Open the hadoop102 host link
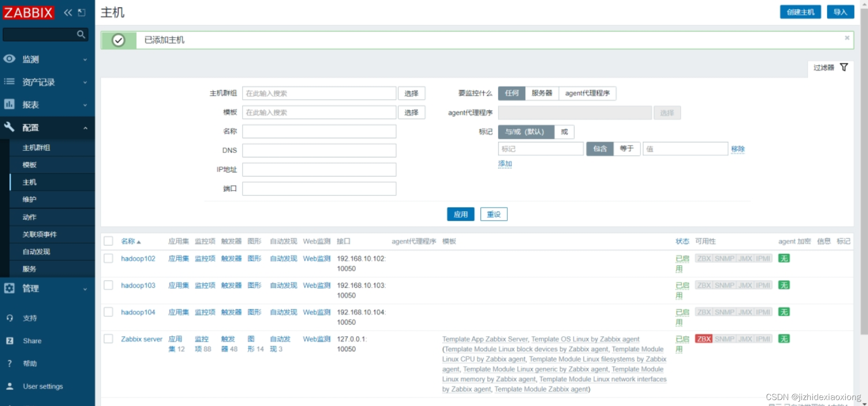868x406 pixels. tap(138, 259)
